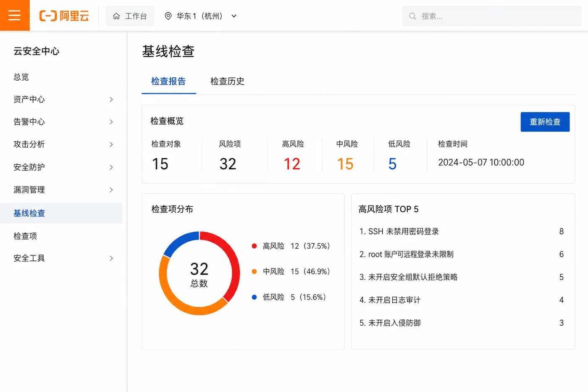Viewport: 588px width, 392px height.
Task: Open the 华东1（杭州） region dropdown
Action: [x=201, y=16]
